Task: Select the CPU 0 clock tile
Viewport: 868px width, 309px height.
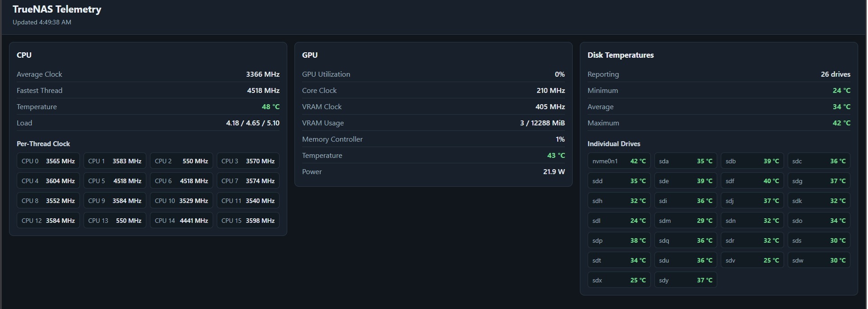Action: pyautogui.click(x=48, y=161)
